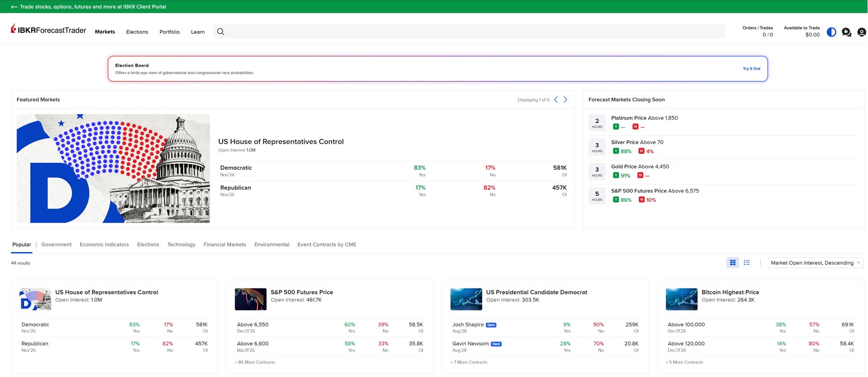Click Try It Out for Election Board

752,68
